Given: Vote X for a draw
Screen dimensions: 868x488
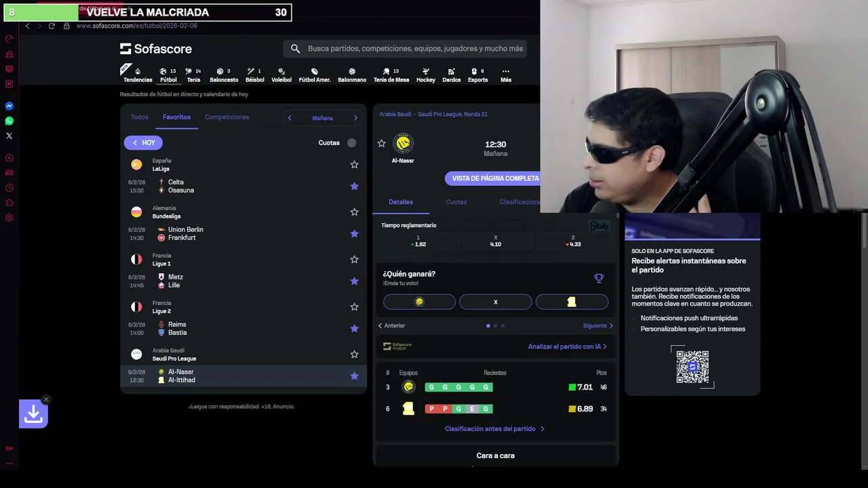Looking at the screenshot, I should click(496, 302).
